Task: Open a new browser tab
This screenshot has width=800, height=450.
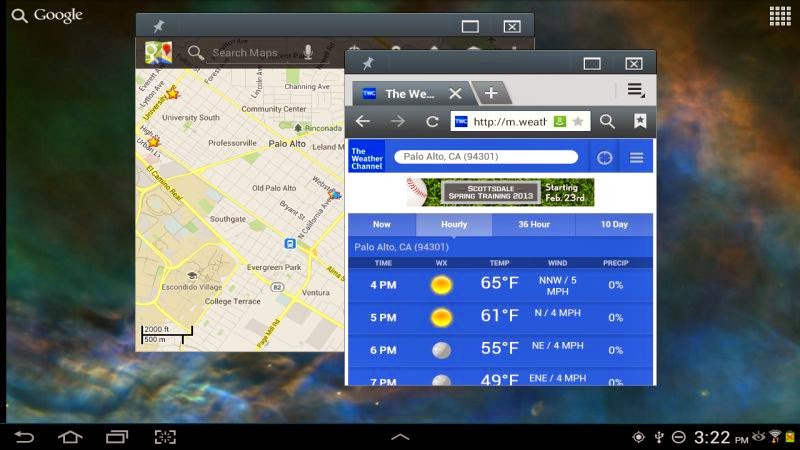Action: pos(491,93)
